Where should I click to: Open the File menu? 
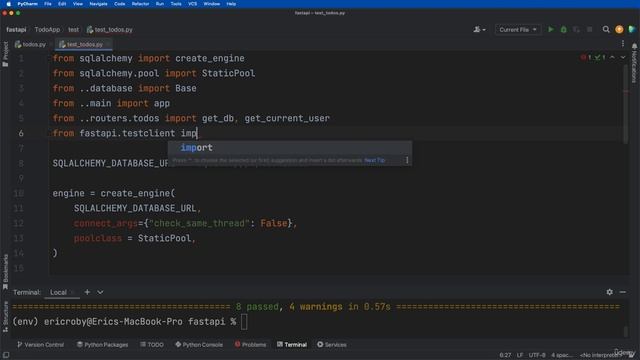48,4
